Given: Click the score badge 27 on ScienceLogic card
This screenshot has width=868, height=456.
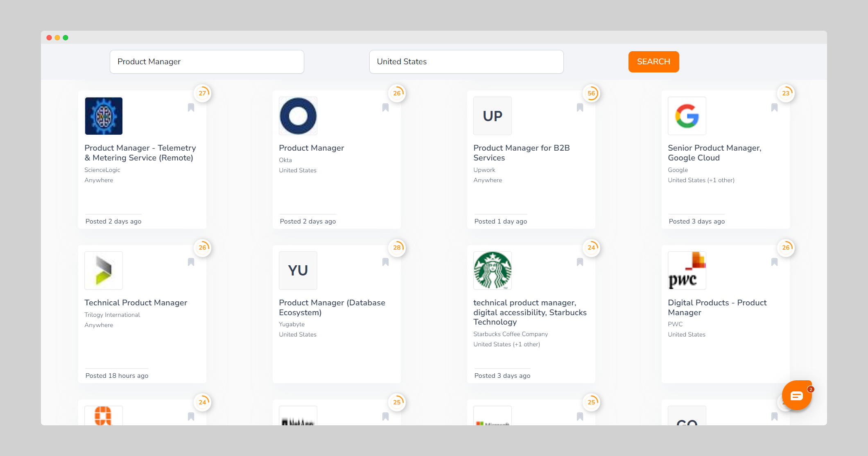Looking at the screenshot, I should [x=203, y=93].
